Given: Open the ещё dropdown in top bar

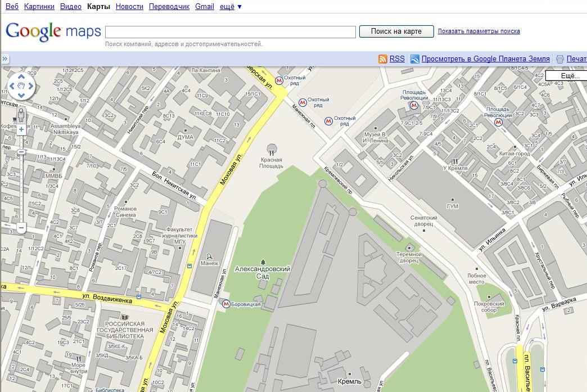Looking at the screenshot, I should 231,7.
